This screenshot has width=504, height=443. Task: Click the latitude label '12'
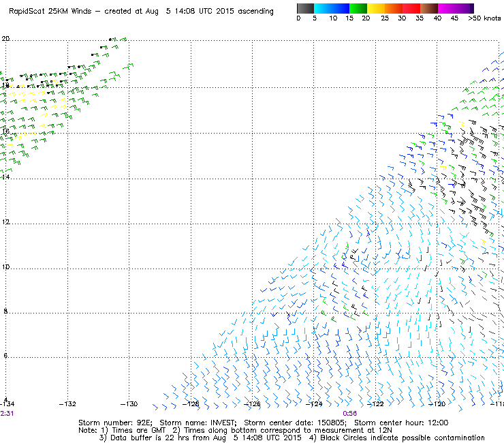[5, 222]
